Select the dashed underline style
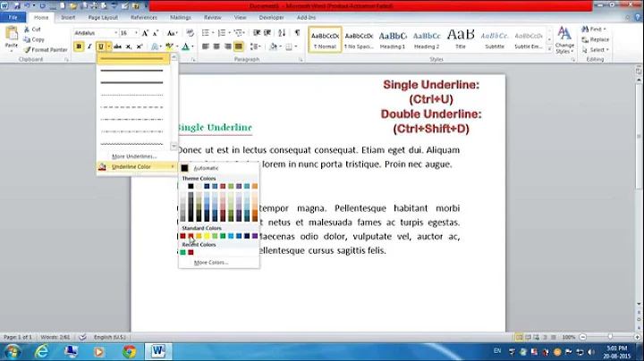Screen dimensions: 644x361 [131, 107]
